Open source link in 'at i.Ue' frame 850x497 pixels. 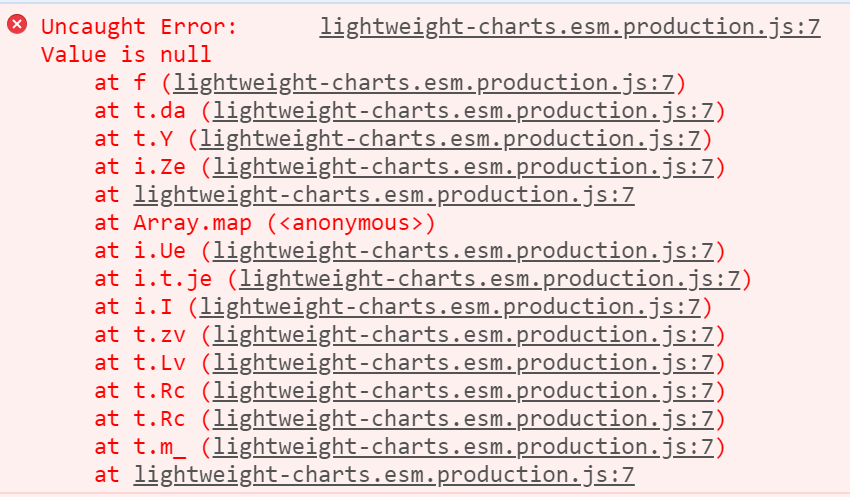click(x=463, y=251)
